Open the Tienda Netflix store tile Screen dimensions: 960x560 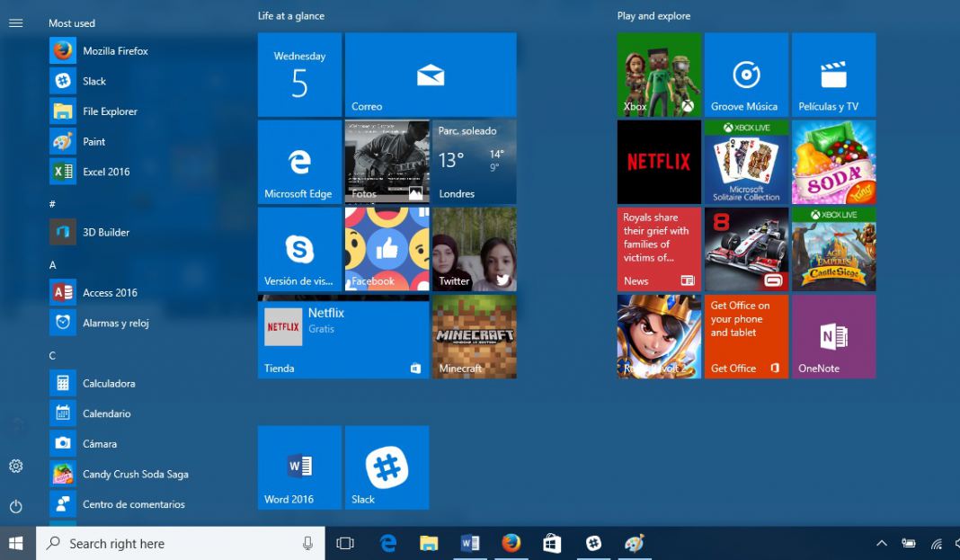(343, 336)
